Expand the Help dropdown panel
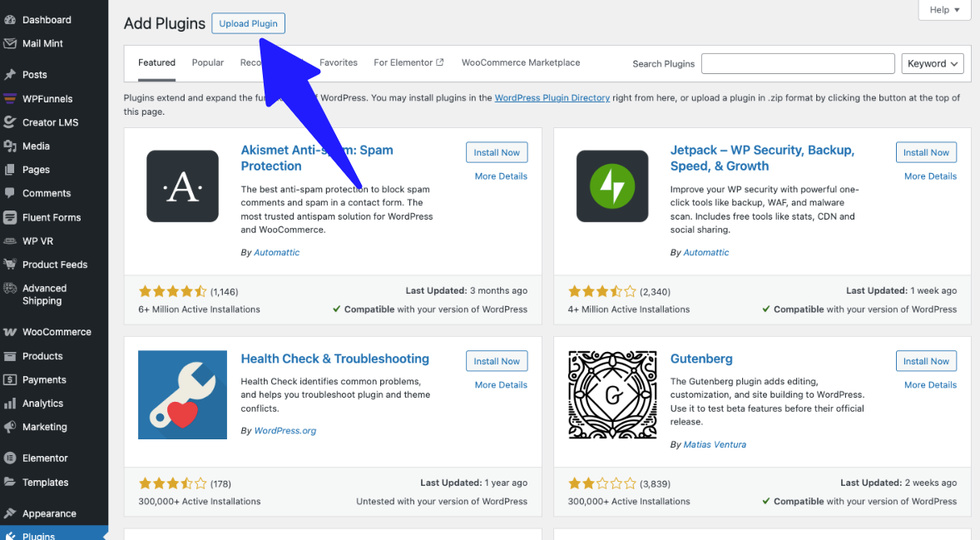 coord(944,10)
